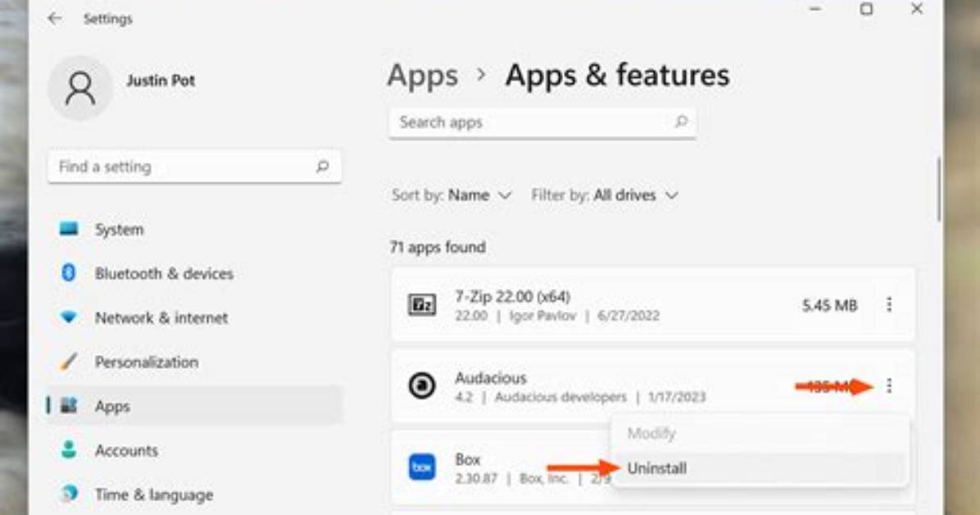Image resolution: width=980 pixels, height=515 pixels.
Task: Click the Apps breadcrumb link
Action: coord(423,75)
